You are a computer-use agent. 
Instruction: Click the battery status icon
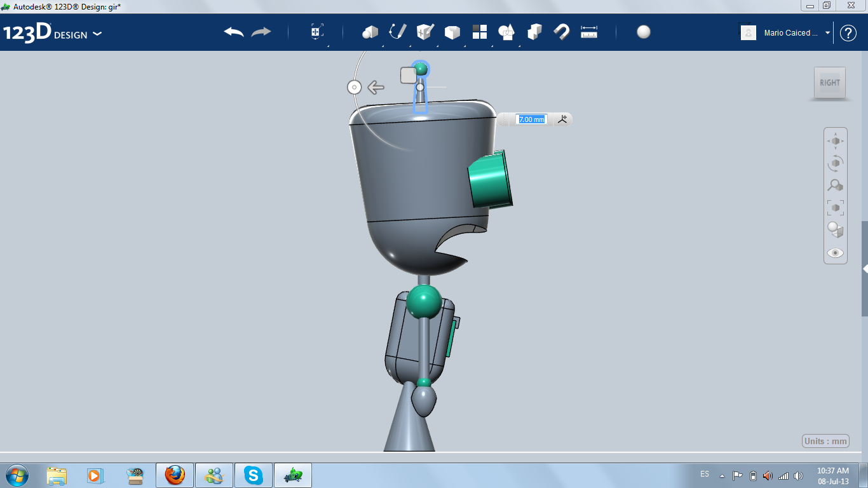tap(753, 476)
